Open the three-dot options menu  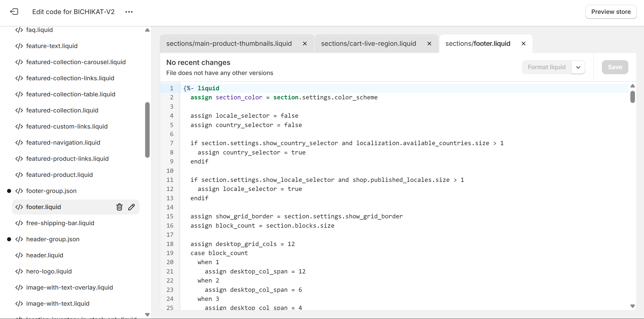coord(129,12)
